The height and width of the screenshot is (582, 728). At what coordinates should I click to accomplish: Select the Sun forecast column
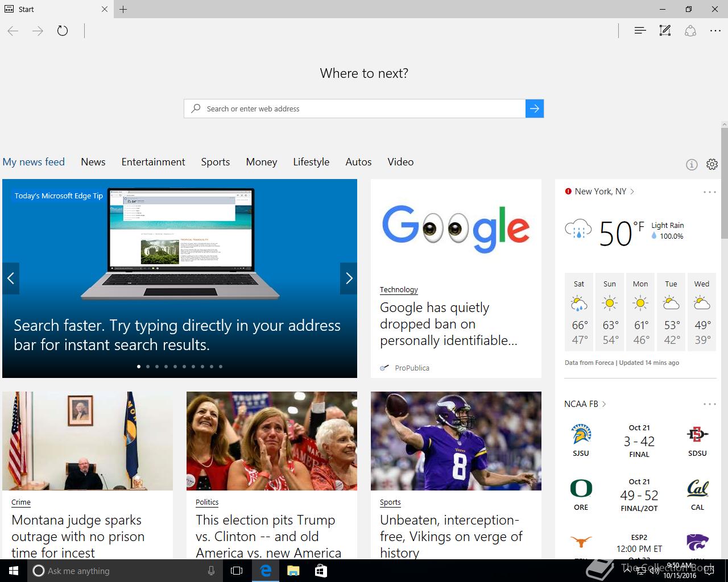(x=610, y=312)
